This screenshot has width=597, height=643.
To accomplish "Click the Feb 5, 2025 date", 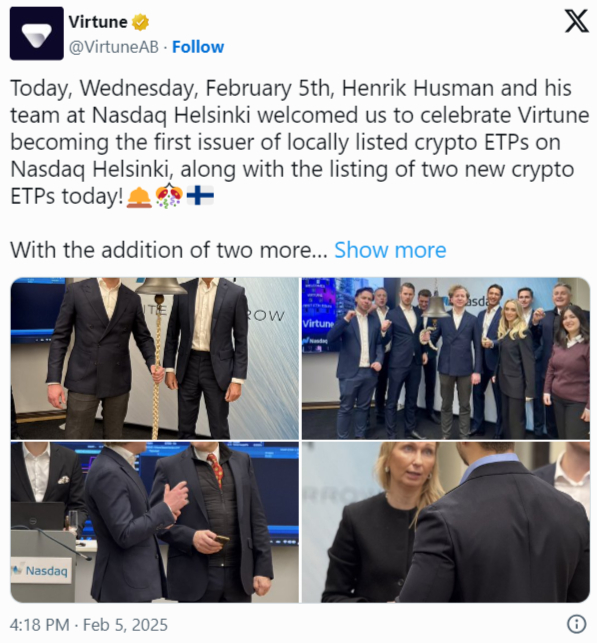I will click(x=125, y=625).
